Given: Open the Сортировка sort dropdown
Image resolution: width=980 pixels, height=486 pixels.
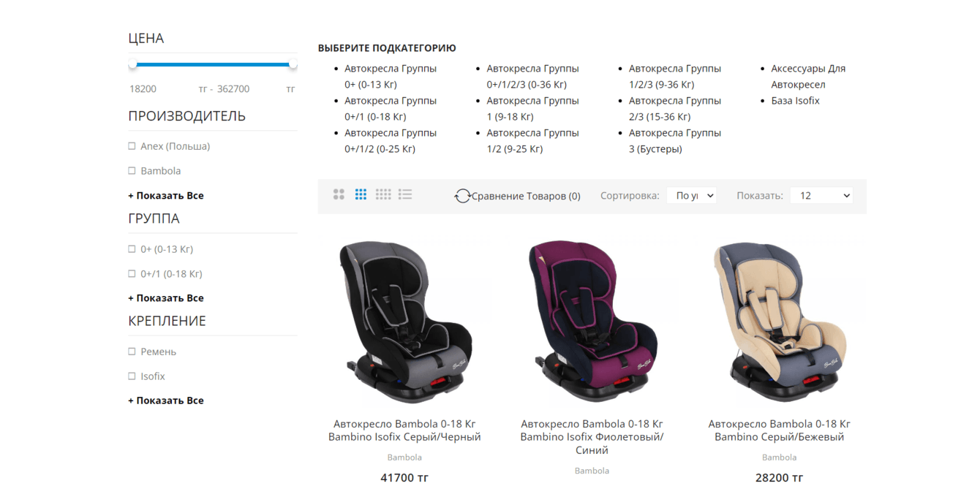Looking at the screenshot, I should [691, 196].
